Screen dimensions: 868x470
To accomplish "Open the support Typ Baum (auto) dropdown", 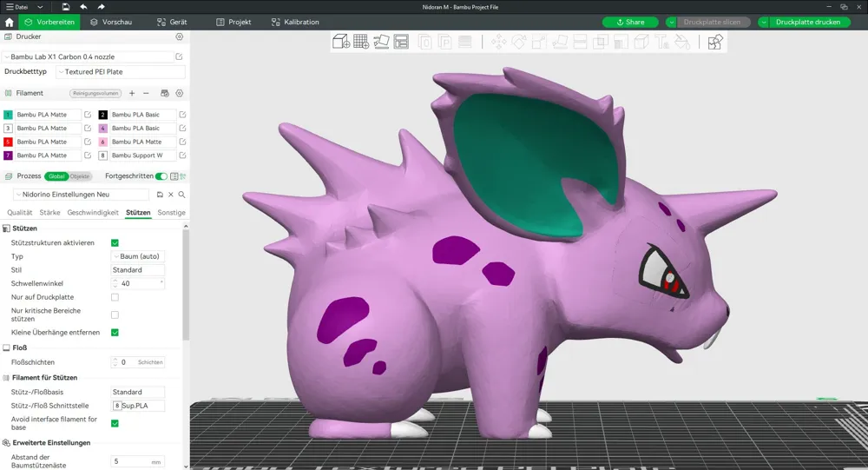I will click(x=138, y=256).
